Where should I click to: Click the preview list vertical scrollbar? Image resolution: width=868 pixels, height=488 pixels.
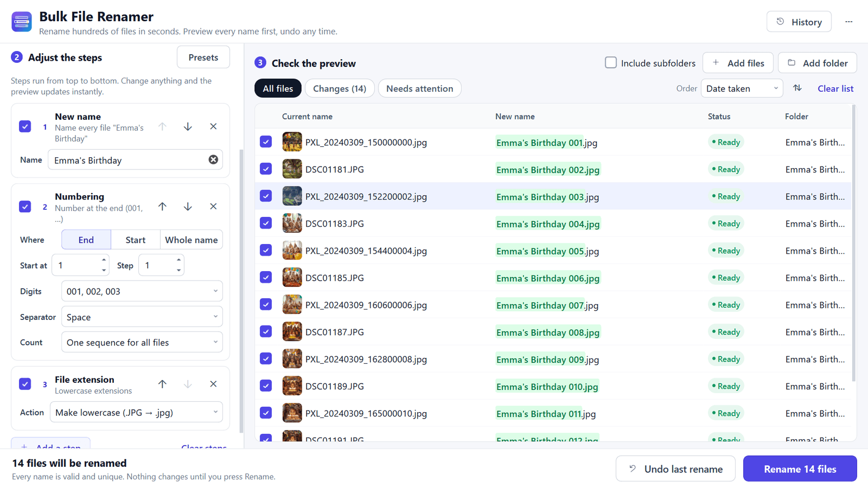coord(854,243)
